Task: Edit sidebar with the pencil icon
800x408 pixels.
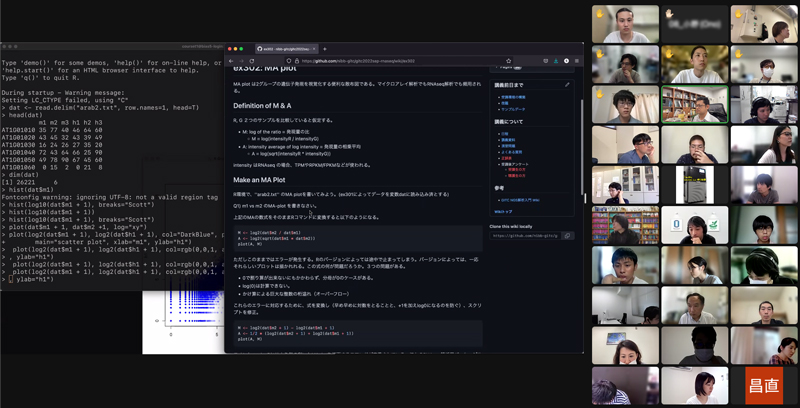Action: (x=567, y=85)
